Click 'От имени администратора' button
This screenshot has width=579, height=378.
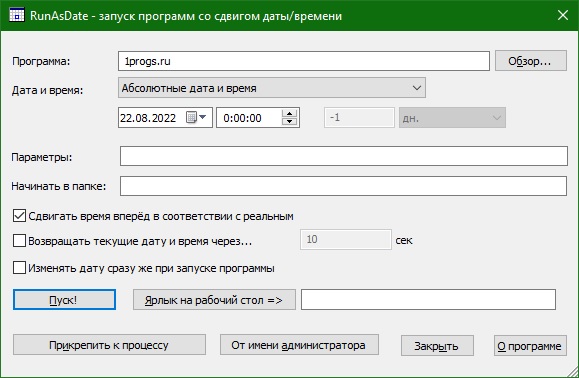299,345
